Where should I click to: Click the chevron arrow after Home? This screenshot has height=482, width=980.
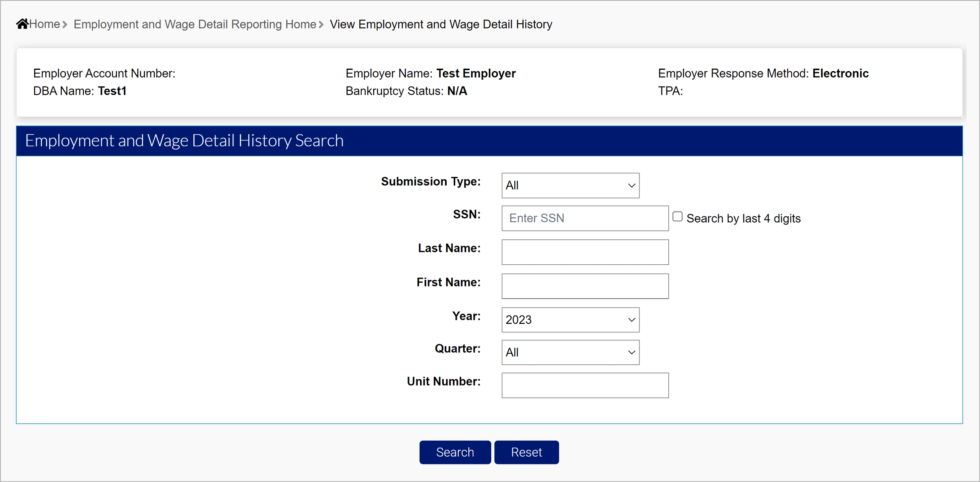point(65,25)
